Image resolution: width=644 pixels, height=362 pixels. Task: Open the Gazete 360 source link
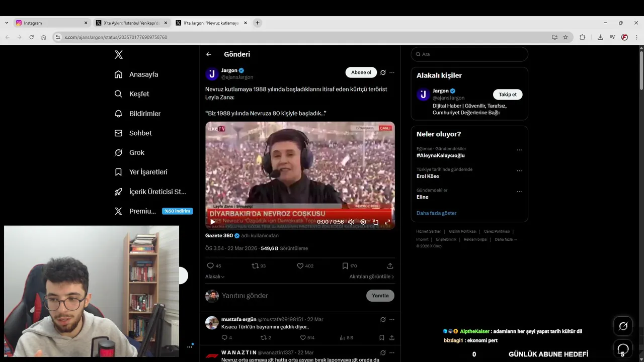[219, 235]
